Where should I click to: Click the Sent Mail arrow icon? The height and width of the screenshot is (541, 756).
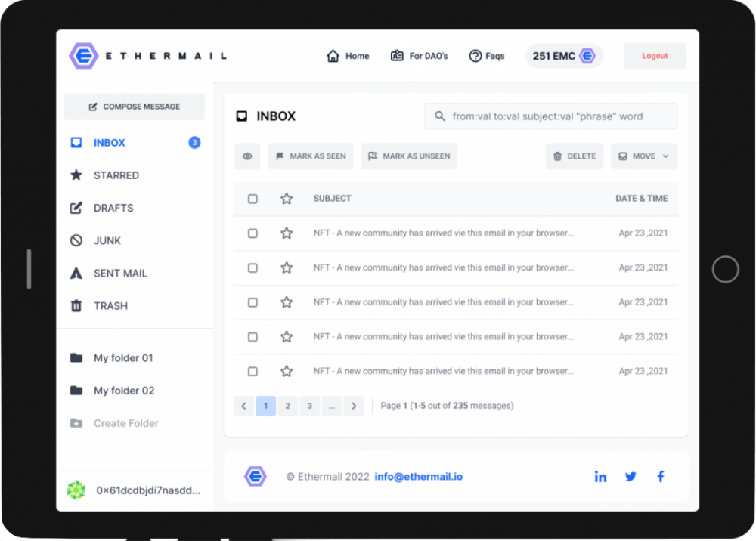[76, 274]
